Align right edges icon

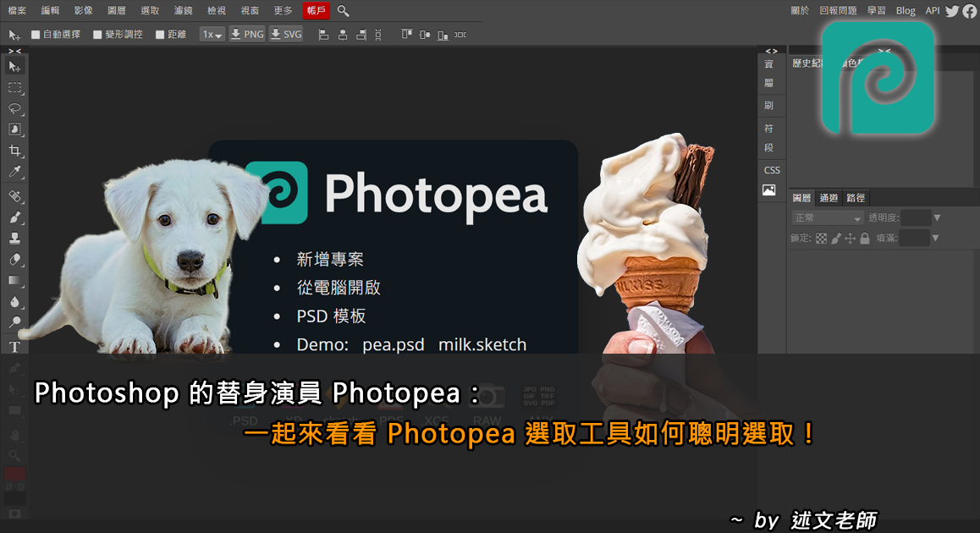click(x=361, y=35)
